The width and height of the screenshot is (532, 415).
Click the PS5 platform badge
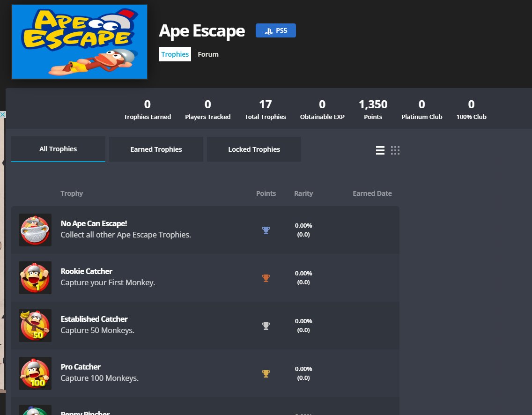(x=275, y=30)
